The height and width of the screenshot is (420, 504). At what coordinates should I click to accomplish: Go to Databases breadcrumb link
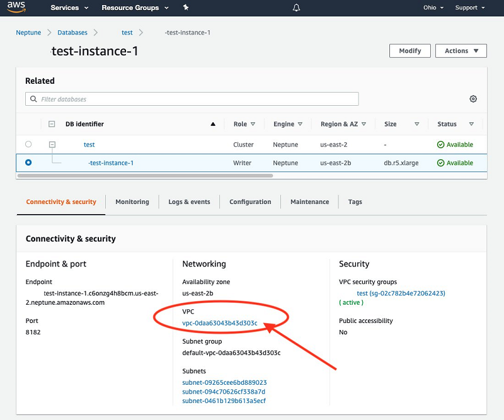tap(72, 33)
